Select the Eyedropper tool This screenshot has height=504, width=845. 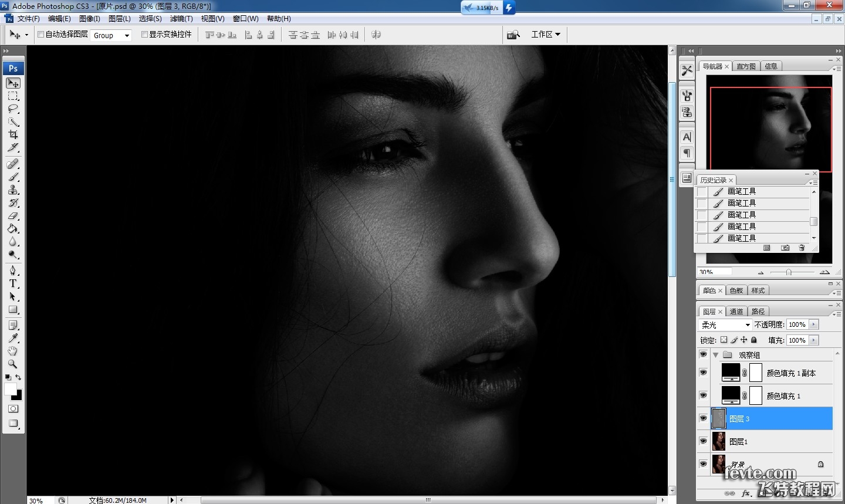(x=13, y=338)
